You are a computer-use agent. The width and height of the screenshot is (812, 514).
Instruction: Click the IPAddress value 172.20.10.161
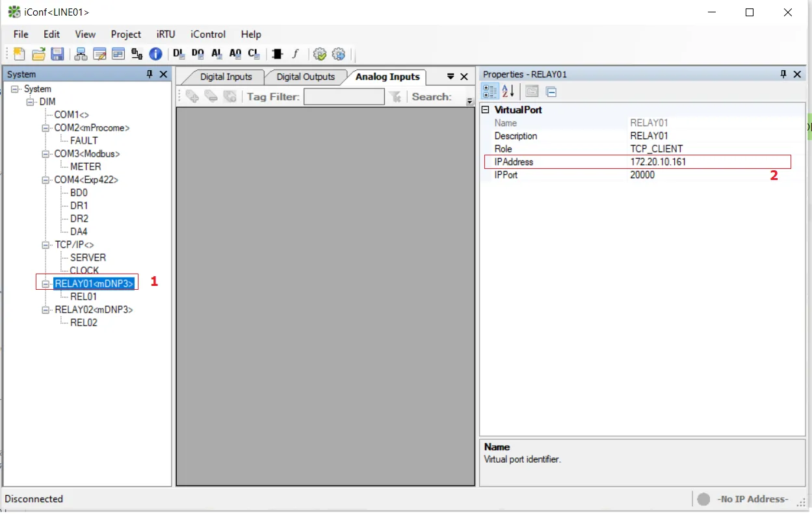click(x=658, y=162)
